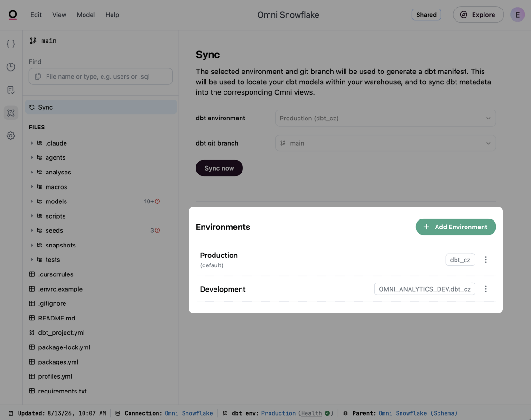
Task: Open Production environment three-dot menu
Action: point(486,260)
